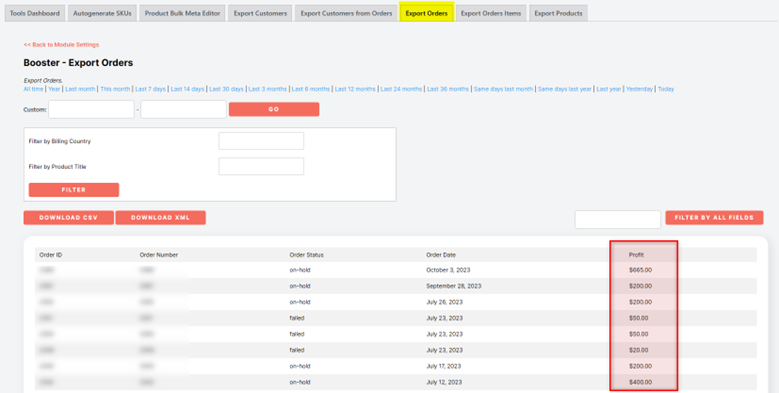Select Last 12 months range
This screenshot has width=779, height=393.
[355, 89]
